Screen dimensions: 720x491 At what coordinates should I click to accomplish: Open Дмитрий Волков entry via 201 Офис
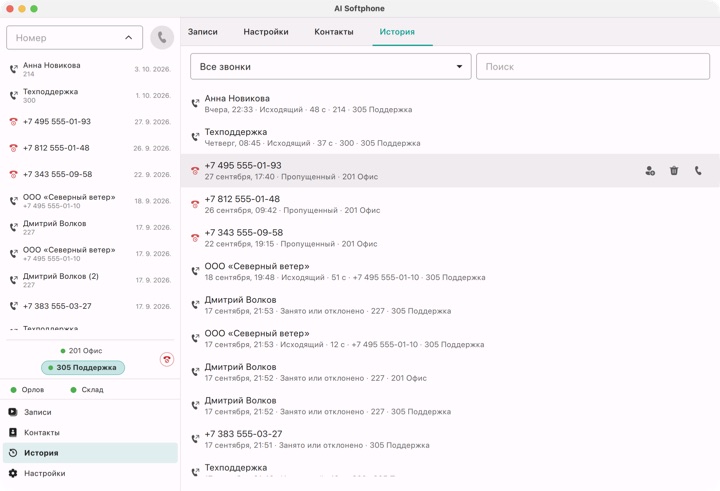click(450, 372)
